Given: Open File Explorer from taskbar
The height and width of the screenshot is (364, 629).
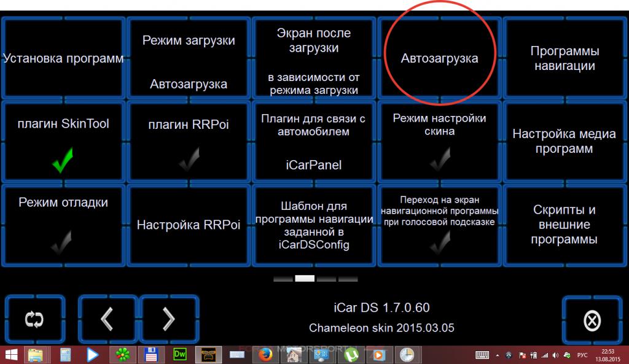Looking at the screenshot, I should click(x=36, y=355).
